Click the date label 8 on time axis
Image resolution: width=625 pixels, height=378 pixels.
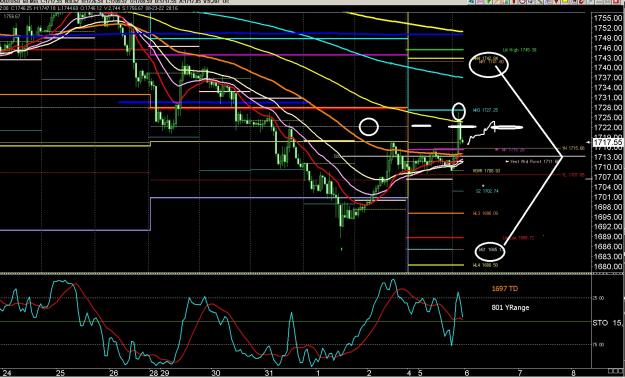(573, 373)
